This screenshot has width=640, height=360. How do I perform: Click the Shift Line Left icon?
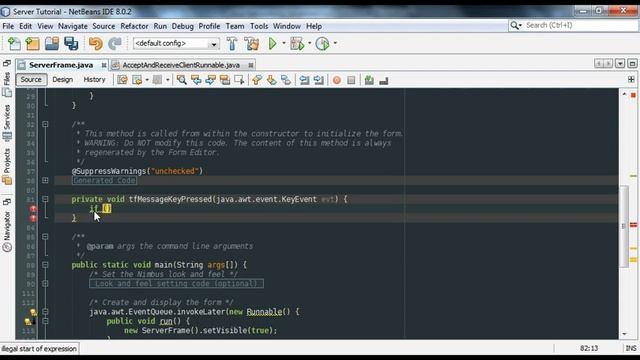coord(304,80)
